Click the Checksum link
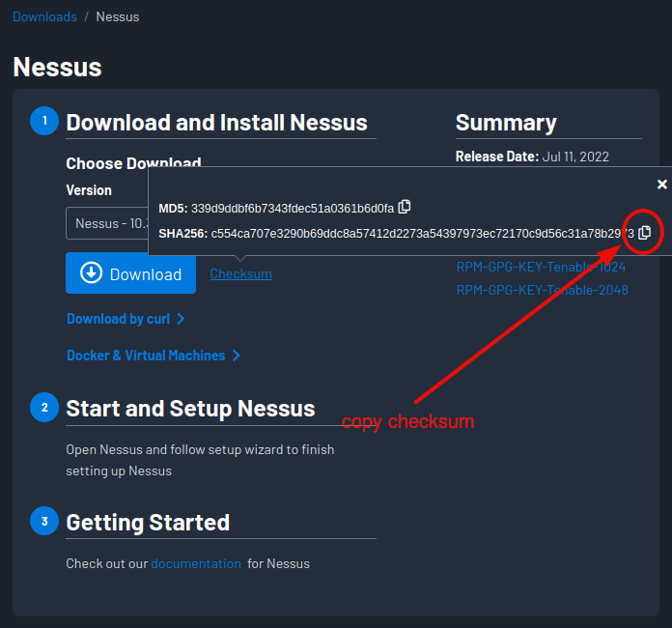Viewport: 672px width, 628px height. tap(240, 273)
